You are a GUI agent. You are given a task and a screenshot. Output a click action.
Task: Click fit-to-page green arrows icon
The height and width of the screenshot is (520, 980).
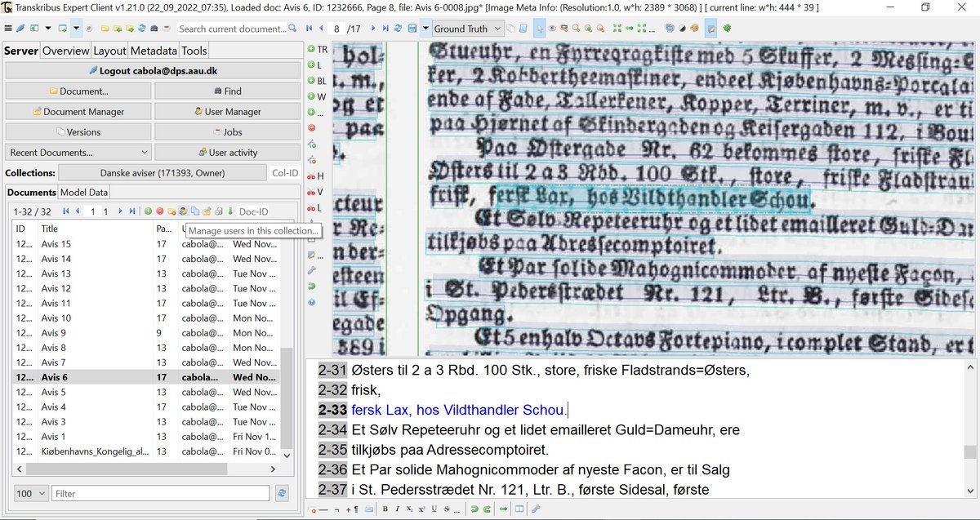click(617, 29)
